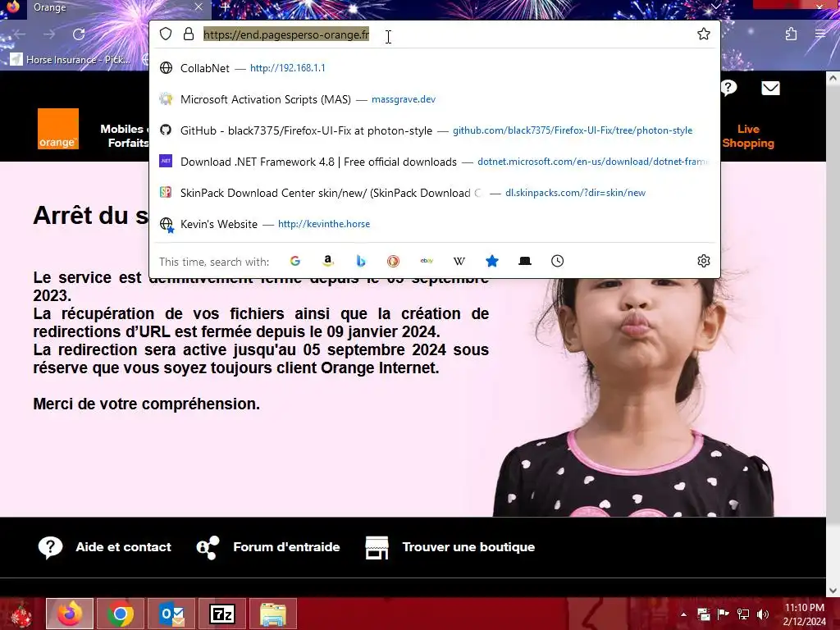This screenshot has width=840, height=630.
Task: Go back to previous page
Action: (x=20, y=34)
